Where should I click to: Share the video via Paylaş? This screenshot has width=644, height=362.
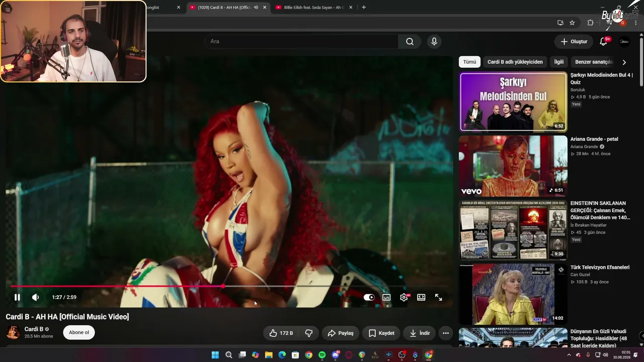point(341,333)
